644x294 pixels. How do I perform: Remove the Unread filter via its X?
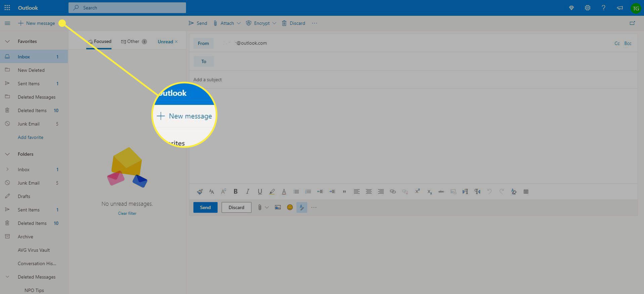coord(176,42)
